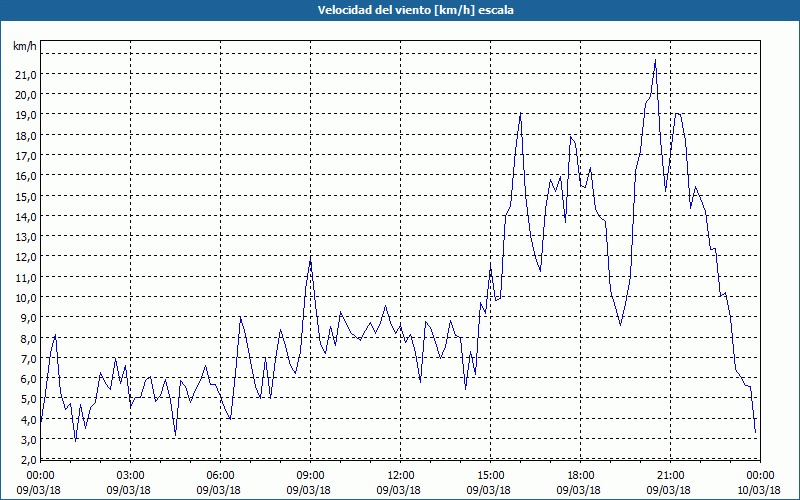Click the '09/03/18' date under '15:00'
Screen dimensions: 800x500
488,490
